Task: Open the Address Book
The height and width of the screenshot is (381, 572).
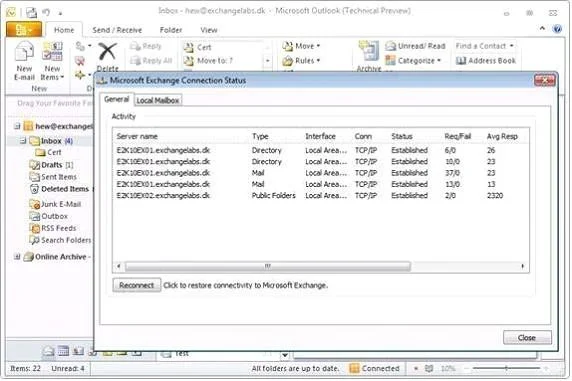Action: [x=486, y=61]
